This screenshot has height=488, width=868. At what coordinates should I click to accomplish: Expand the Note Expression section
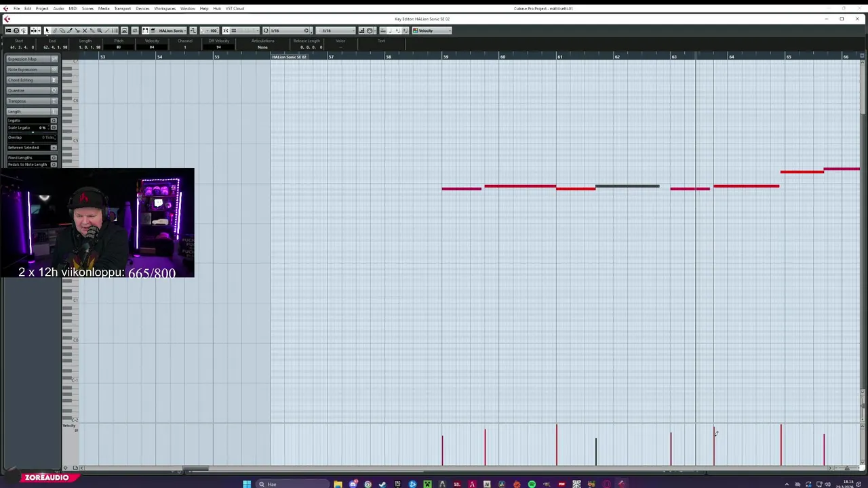pos(32,70)
